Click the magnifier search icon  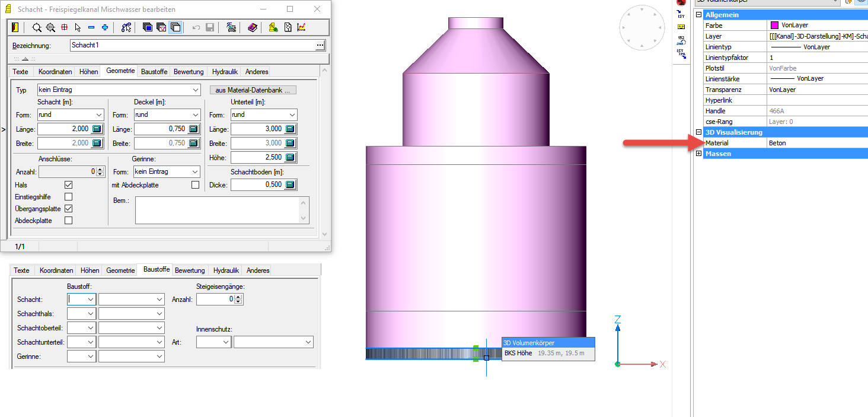(x=37, y=27)
